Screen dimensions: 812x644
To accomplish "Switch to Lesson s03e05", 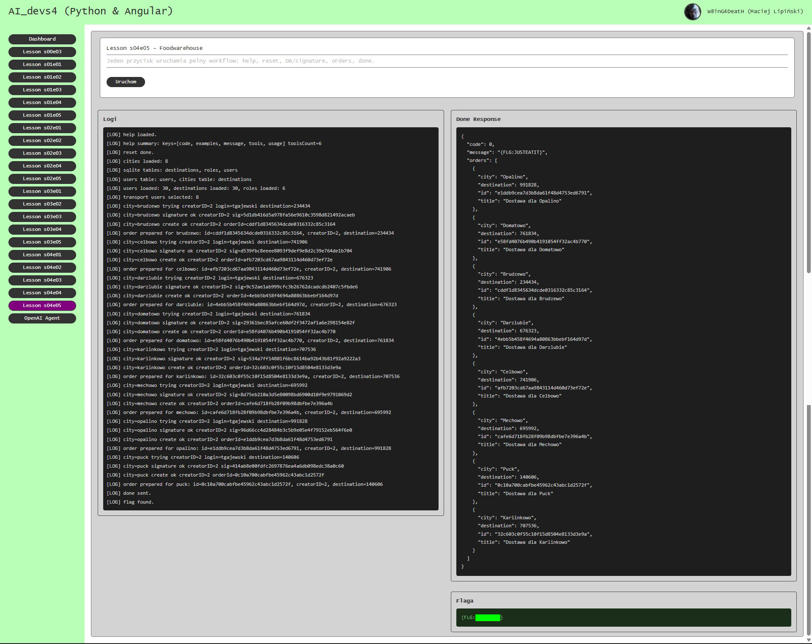I will tap(42, 242).
